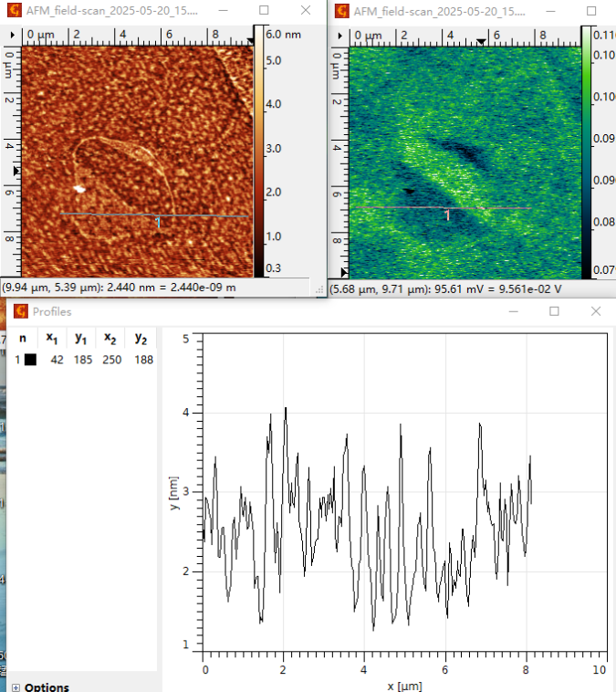The width and height of the screenshot is (616, 692).
Task: Click the x₁ column header
Action: click(55, 338)
